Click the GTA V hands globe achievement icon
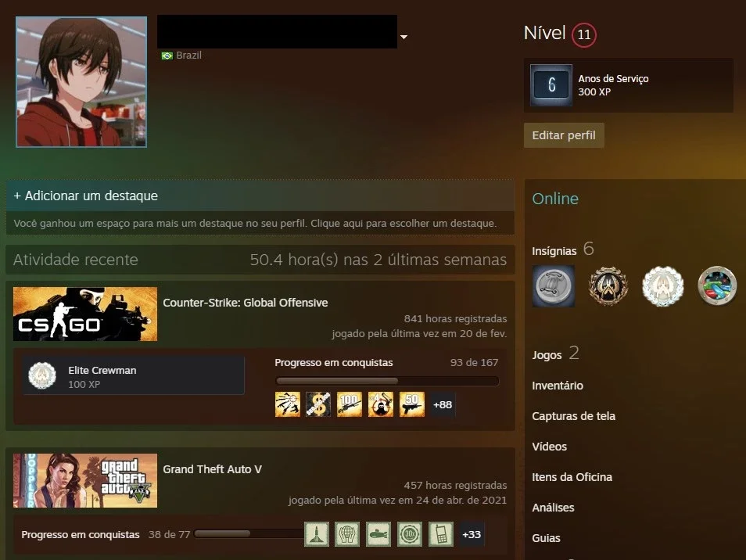 click(x=347, y=534)
